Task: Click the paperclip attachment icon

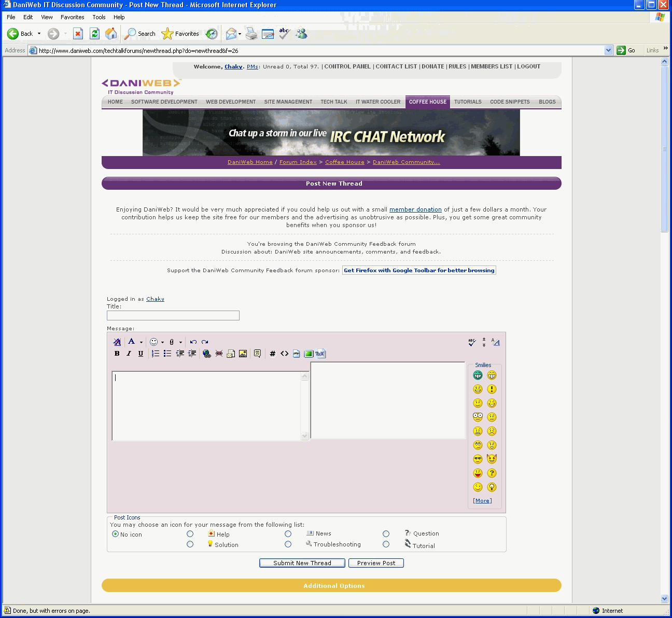Action: pyautogui.click(x=172, y=342)
